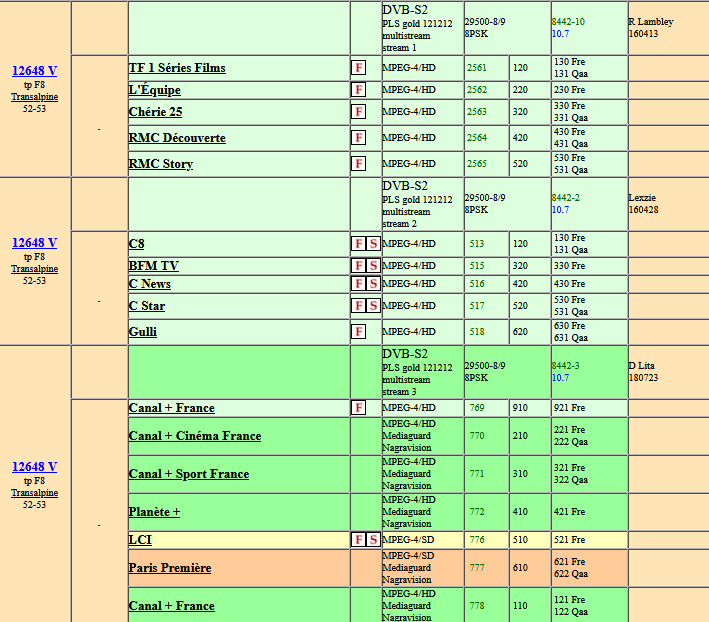Viewport: 709px width, 622px height.
Task: Open 12648 V link beside the Planète + group
Action: tap(34, 466)
